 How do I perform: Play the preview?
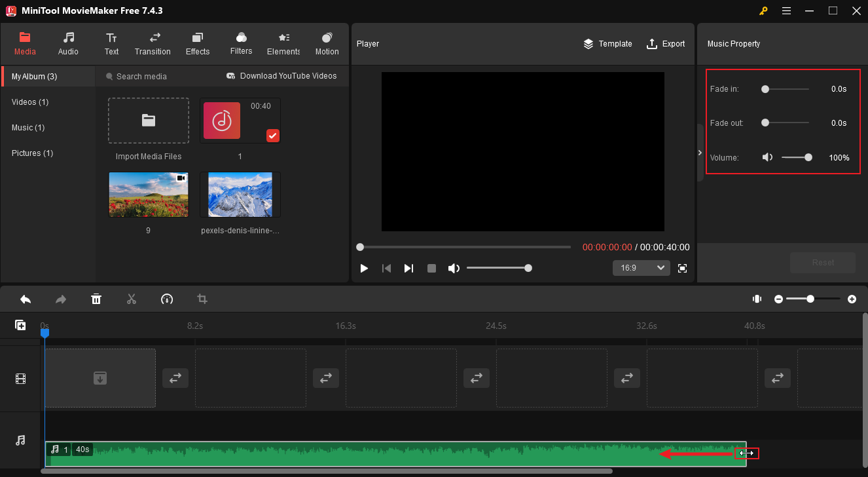point(365,268)
